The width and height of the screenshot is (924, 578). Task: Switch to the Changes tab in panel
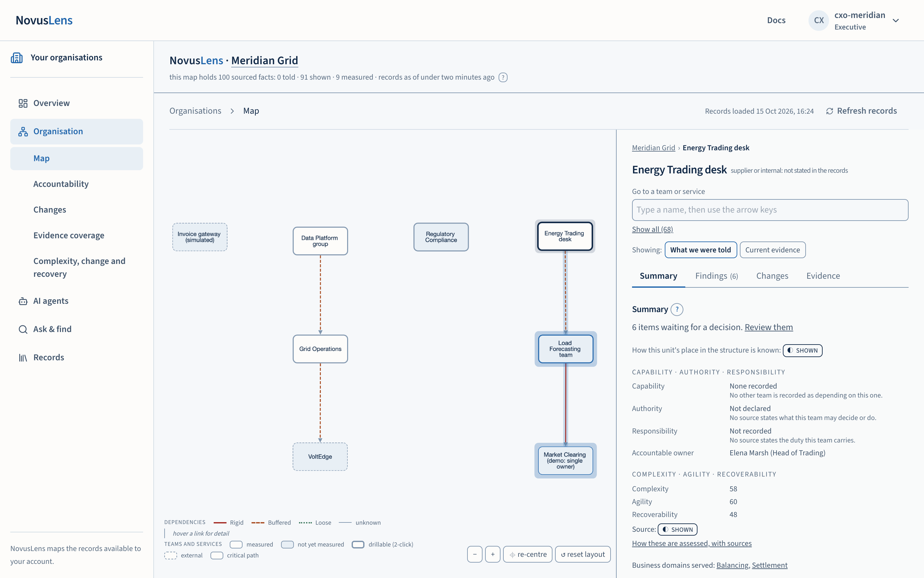coord(772,276)
